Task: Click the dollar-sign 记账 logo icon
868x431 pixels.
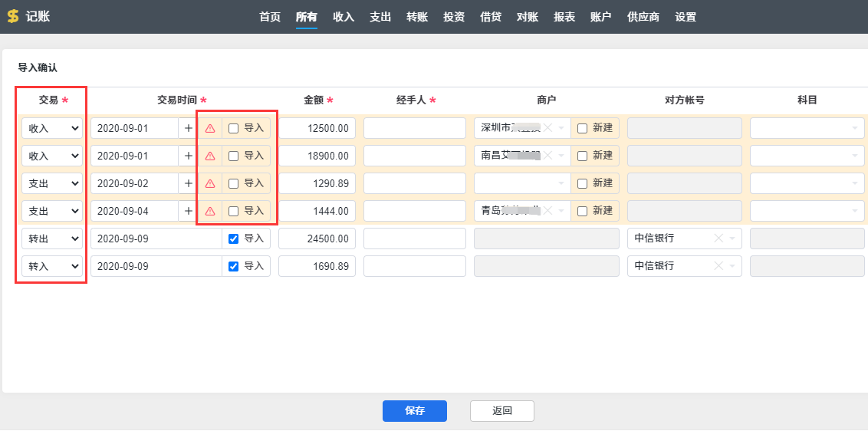Action: point(13,16)
